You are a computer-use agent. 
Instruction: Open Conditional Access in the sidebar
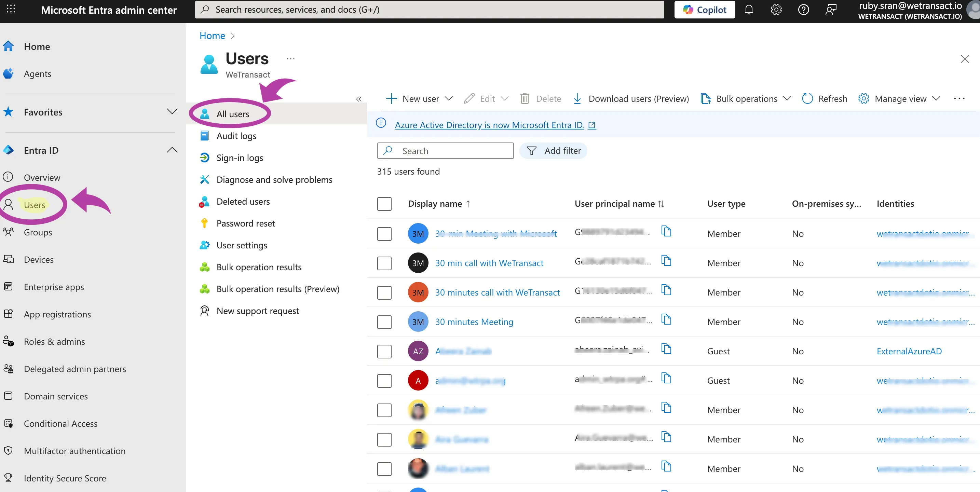click(60, 424)
